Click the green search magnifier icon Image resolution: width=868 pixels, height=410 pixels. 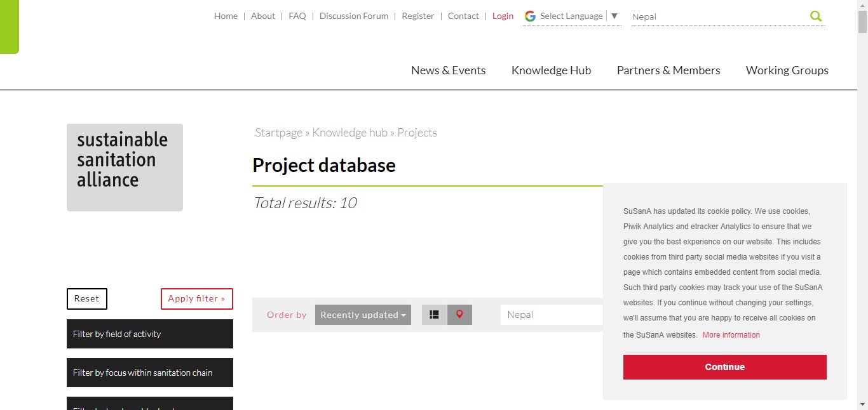point(816,17)
